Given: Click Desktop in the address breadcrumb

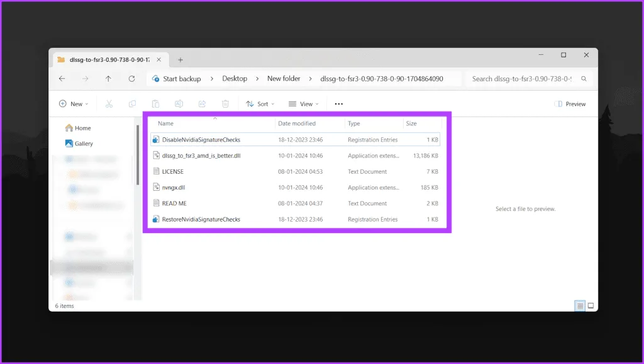Looking at the screenshot, I should tap(235, 79).
